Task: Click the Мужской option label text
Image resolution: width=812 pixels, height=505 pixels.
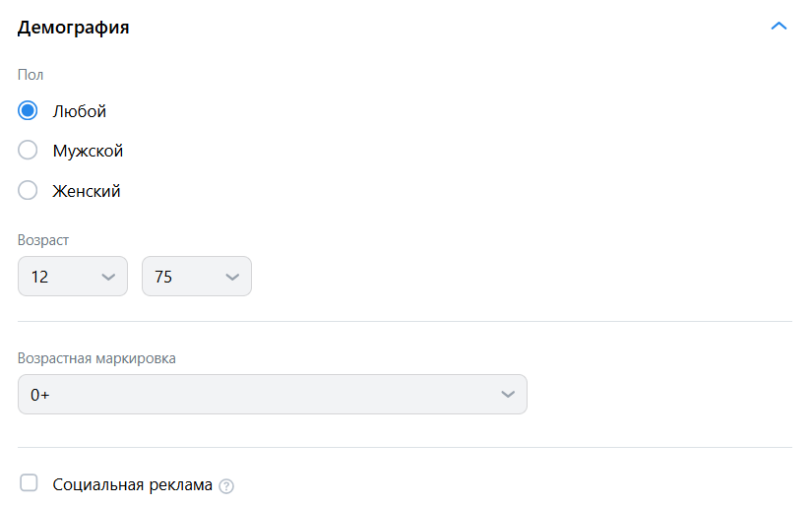Action: 88,151
